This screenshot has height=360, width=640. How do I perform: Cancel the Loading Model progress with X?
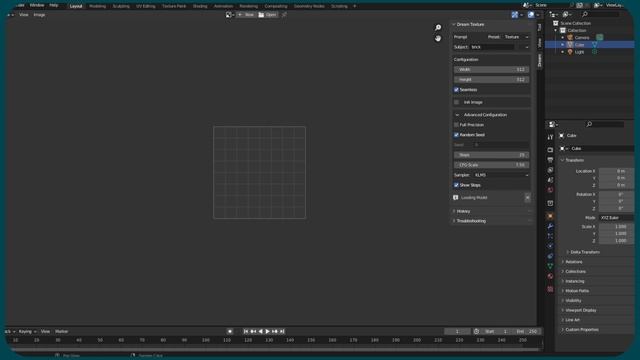(x=527, y=198)
